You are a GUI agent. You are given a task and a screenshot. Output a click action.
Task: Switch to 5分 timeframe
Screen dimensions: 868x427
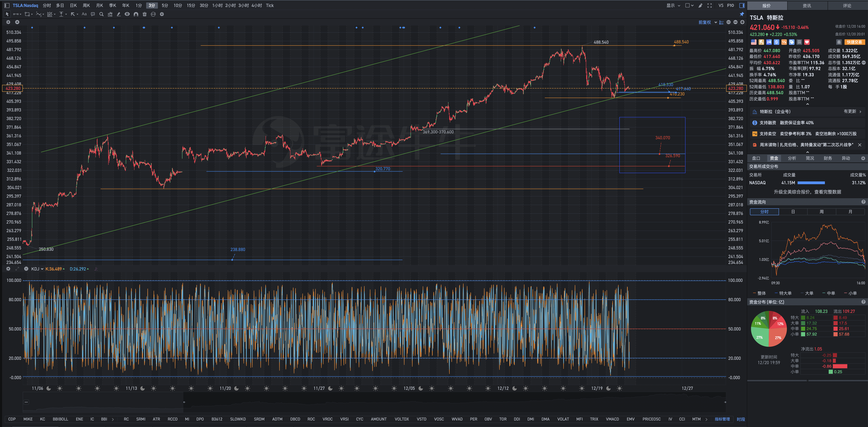165,5
